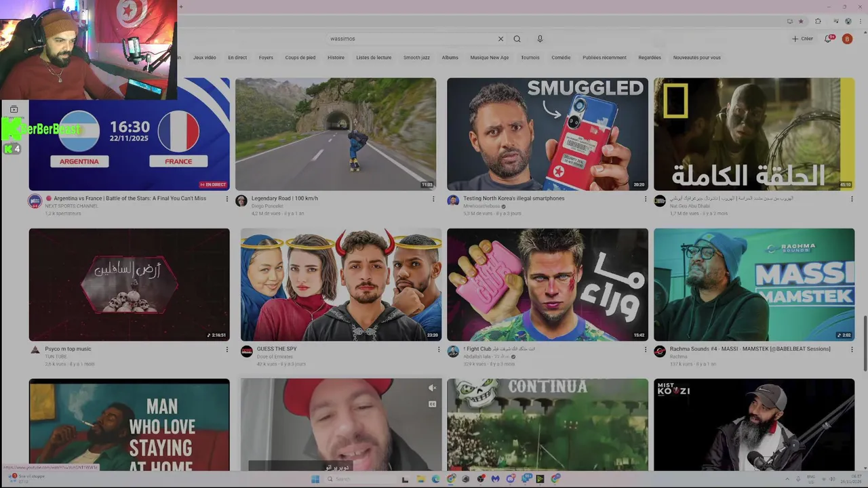Select the Publiées récemment chip
The image size is (868, 488).
coord(604,58)
